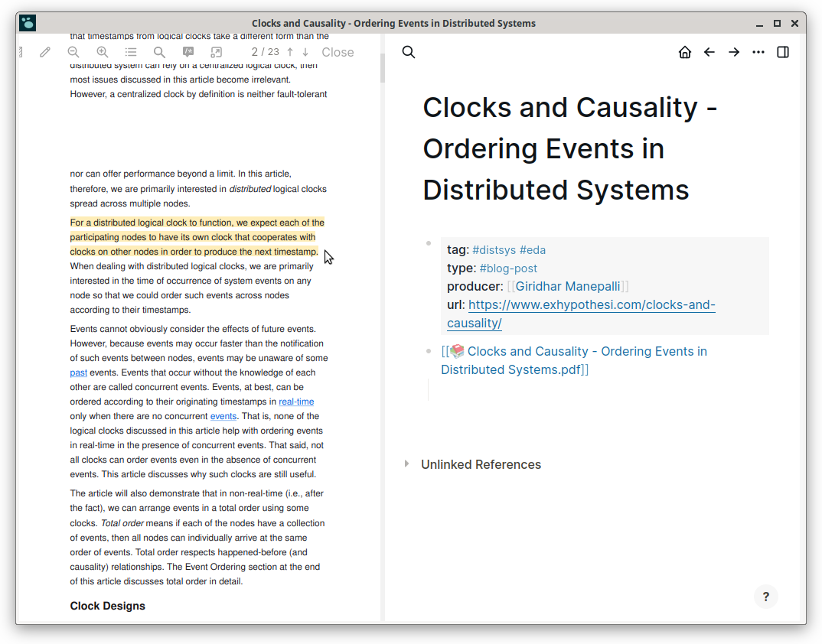The image size is (822, 644).
Task: Close the PDF viewer
Action: [338, 52]
